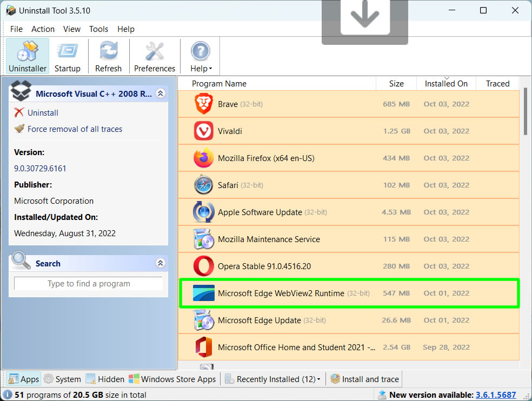The width and height of the screenshot is (532, 401).
Task: Select the Mozilla Maintenance Service icon
Action: pyautogui.click(x=204, y=239)
